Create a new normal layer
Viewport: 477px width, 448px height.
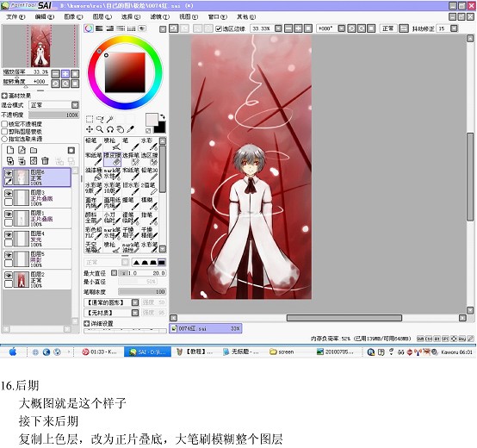(10, 150)
